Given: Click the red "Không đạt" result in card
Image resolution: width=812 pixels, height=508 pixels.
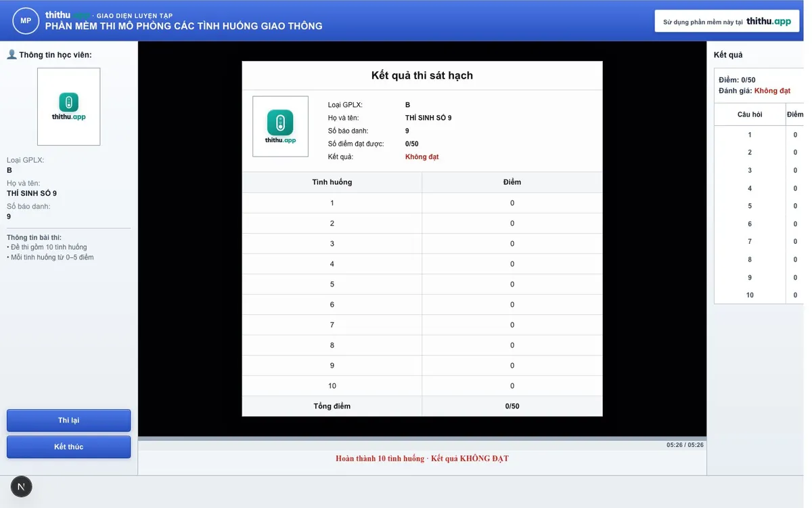Looking at the screenshot, I should point(422,157).
